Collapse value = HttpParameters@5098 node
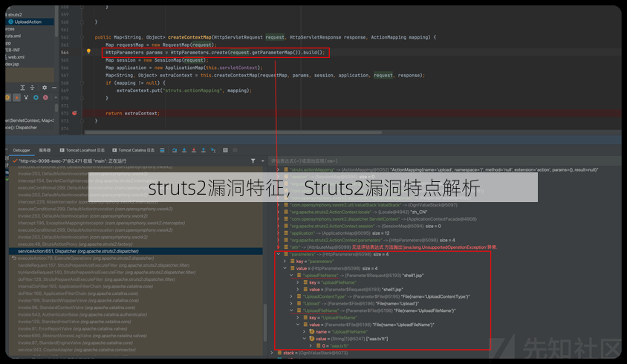The height and width of the screenshot is (364, 627). coord(285,268)
